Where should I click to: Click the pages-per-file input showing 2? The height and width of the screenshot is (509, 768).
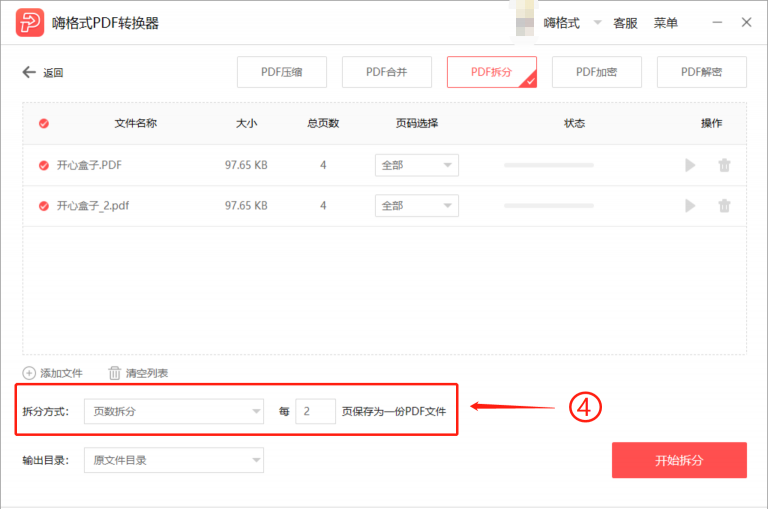coord(315,411)
